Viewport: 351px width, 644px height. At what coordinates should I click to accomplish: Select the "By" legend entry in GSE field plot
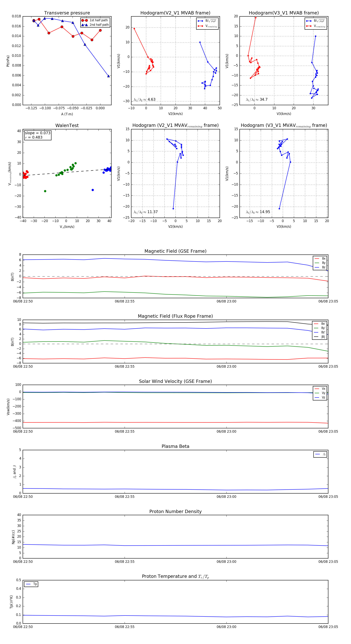320,263
